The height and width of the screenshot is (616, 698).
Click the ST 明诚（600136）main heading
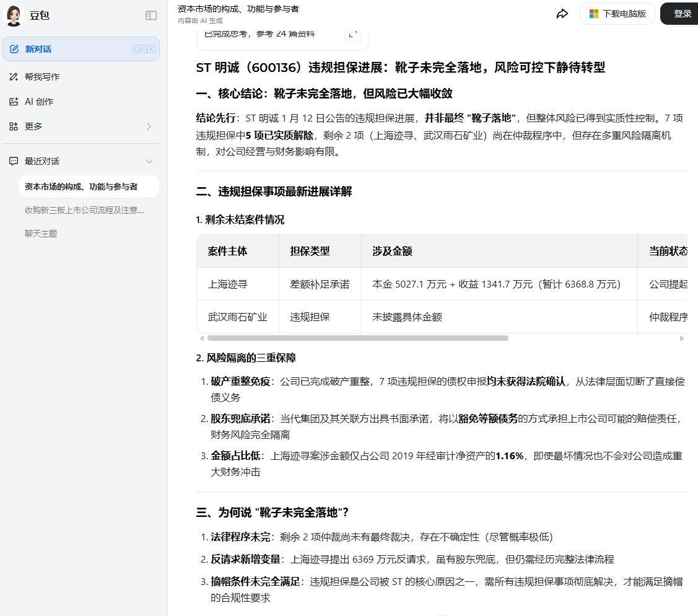click(400, 68)
